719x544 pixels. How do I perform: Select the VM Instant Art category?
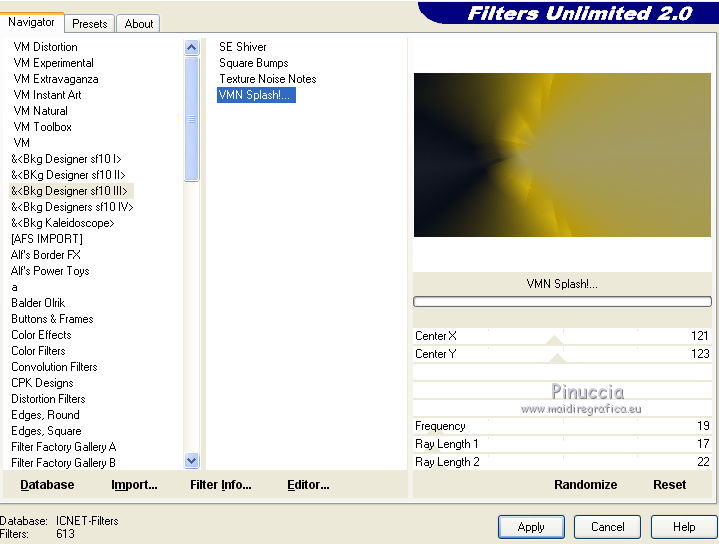[x=47, y=95]
